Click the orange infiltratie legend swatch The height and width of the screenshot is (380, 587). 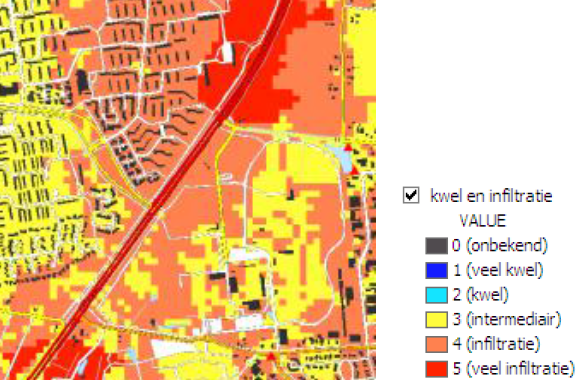tap(437, 344)
